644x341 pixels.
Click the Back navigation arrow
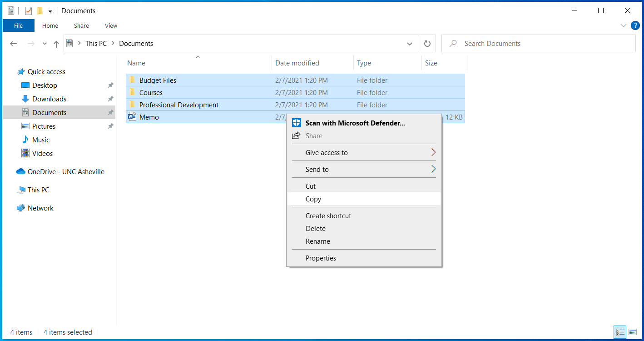click(14, 44)
